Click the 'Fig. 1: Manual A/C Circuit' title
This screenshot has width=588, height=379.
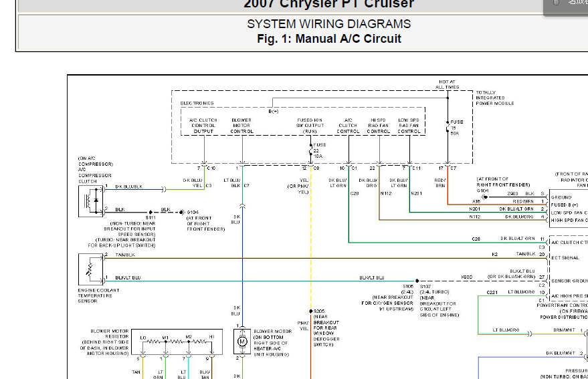coord(329,39)
